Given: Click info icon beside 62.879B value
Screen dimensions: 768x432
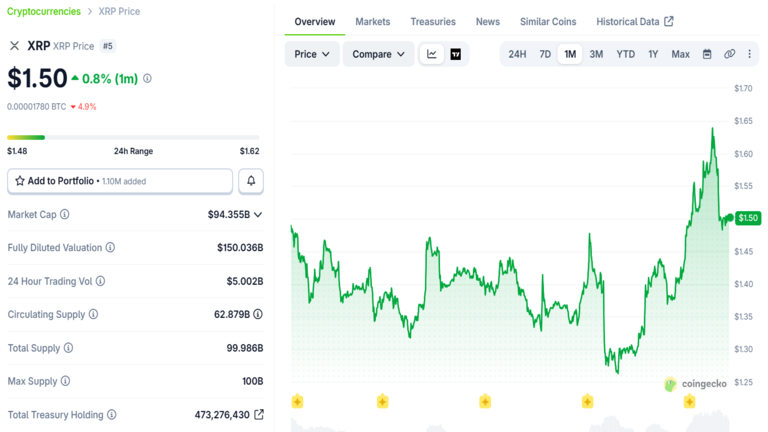Looking at the screenshot, I should (x=258, y=314).
